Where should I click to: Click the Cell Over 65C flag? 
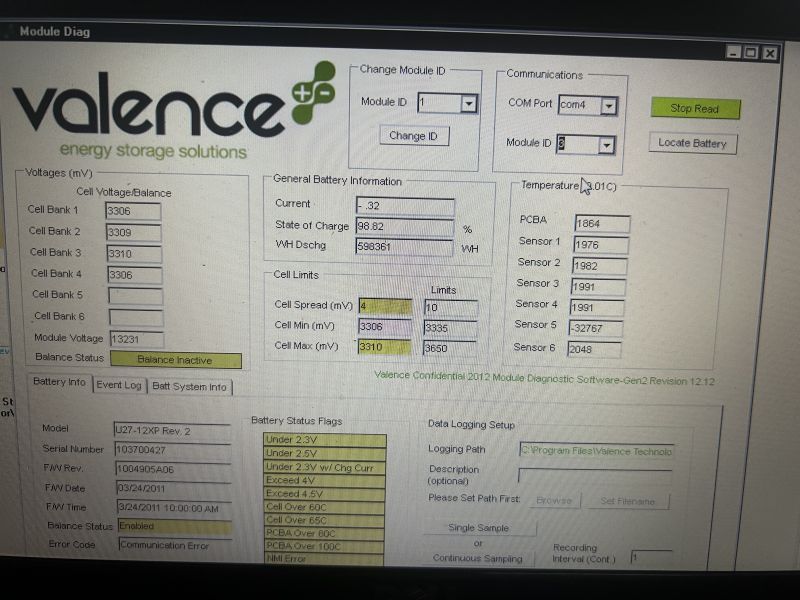click(x=324, y=520)
